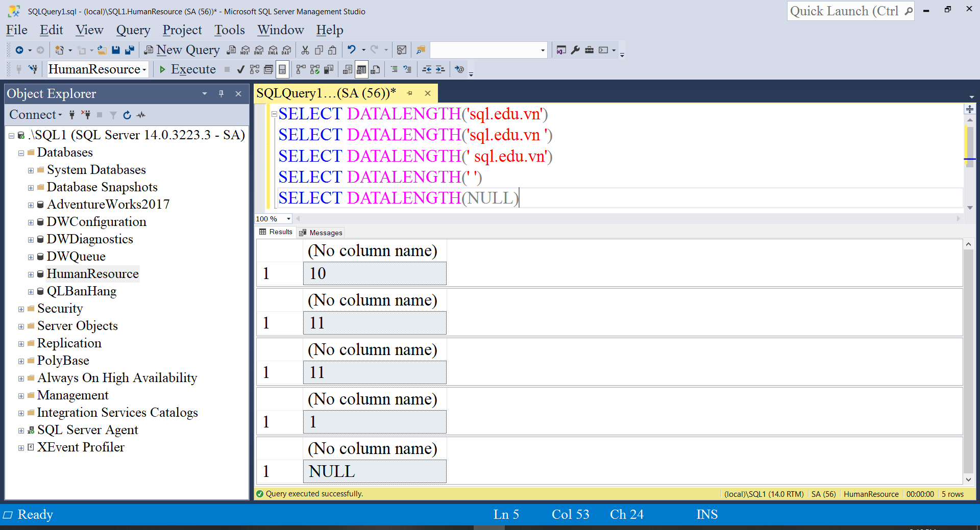Refresh the Object Explorer tree

[x=127, y=115]
